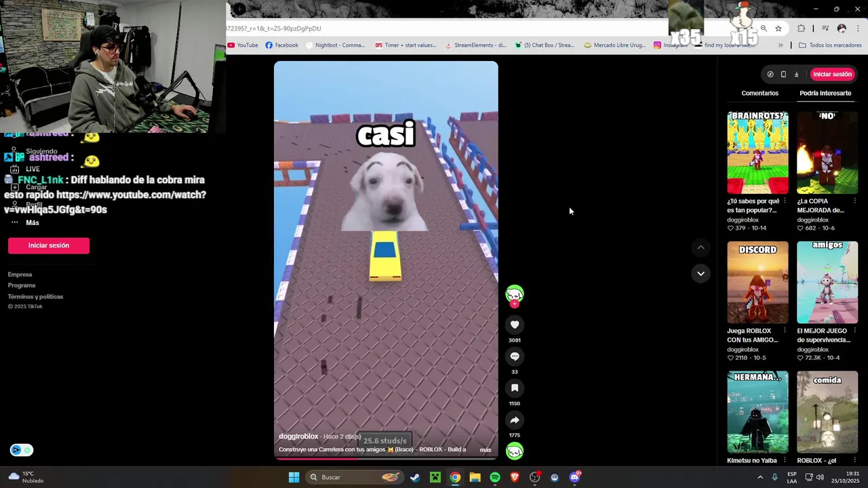
Task: Switch to the Comentarios tab
Action: tap(760, 93)
